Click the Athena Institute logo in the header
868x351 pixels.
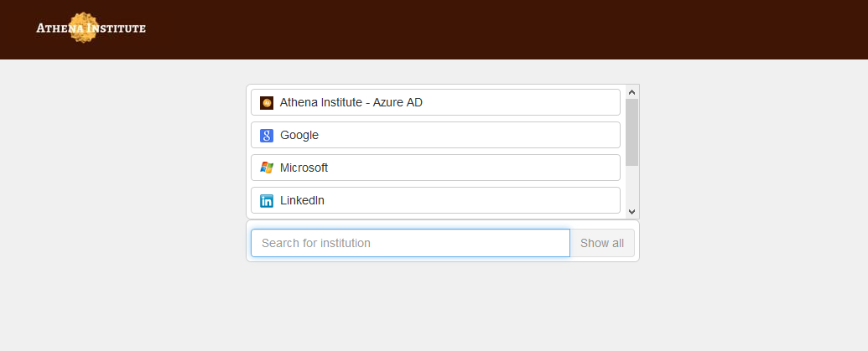click(x=91, y=28)
